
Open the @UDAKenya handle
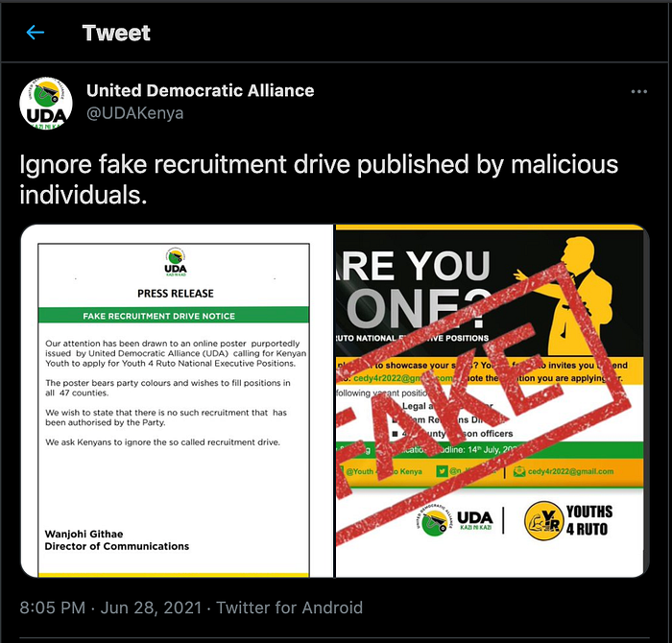[x=135, y=113]
